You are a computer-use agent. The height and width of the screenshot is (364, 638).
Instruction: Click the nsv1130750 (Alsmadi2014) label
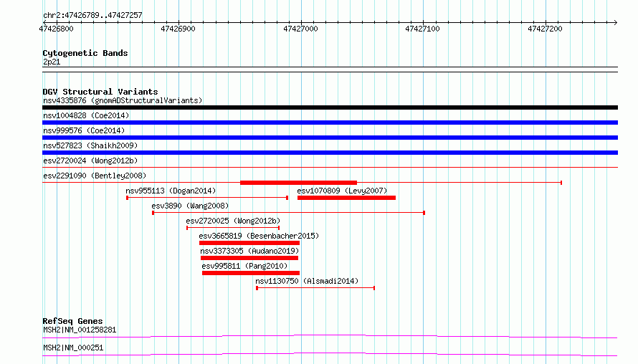point(307,281)
